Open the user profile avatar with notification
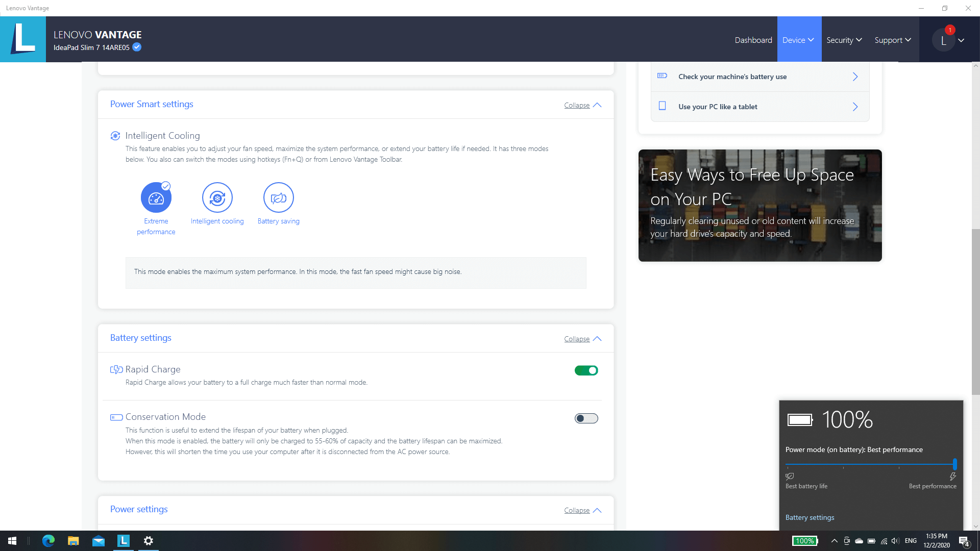 [943, 40]
